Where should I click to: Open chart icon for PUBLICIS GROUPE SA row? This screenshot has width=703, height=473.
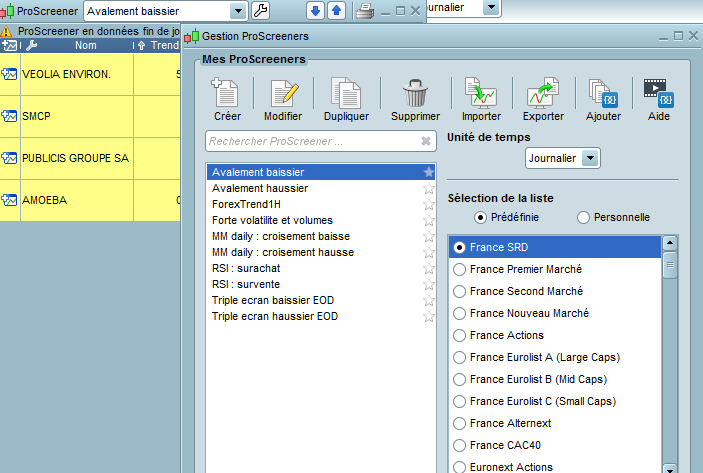[9, 158]
